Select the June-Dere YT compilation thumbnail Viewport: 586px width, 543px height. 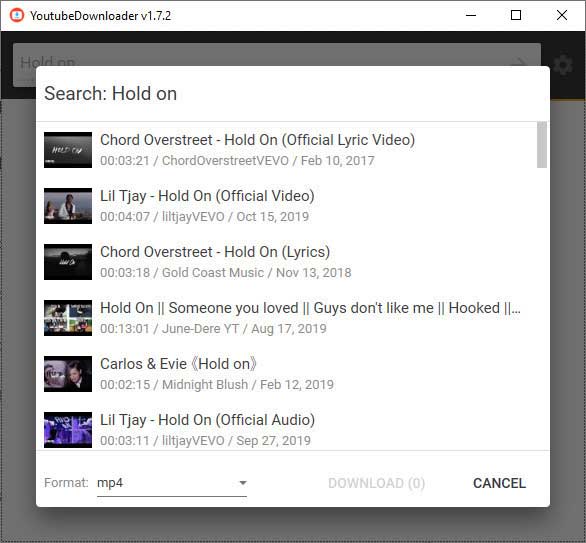coord(68,318)
